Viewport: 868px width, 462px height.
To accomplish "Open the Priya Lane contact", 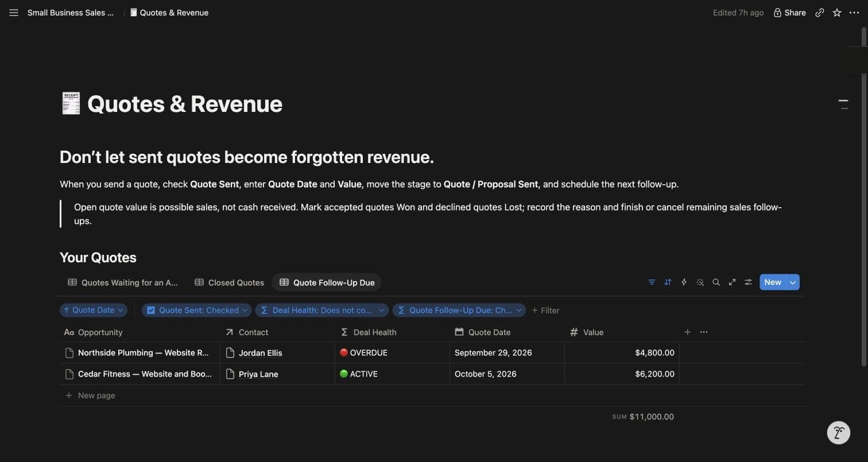I will point(258,374).
